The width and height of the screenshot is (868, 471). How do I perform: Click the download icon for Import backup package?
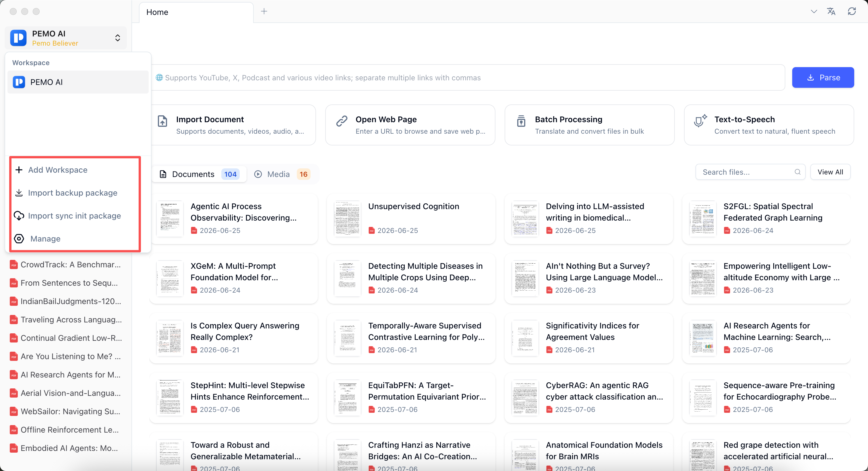pos(19,192)
